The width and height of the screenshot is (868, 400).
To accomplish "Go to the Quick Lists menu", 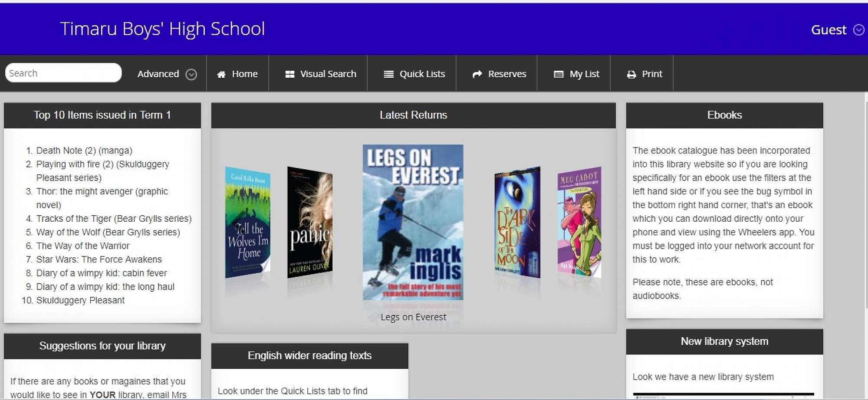I will tap(422, 74).
